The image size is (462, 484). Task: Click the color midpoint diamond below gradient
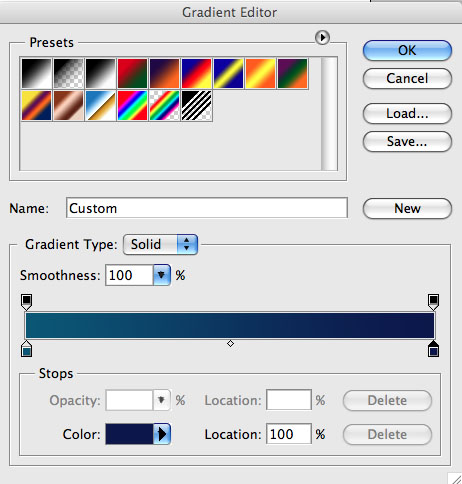[230, 343]
